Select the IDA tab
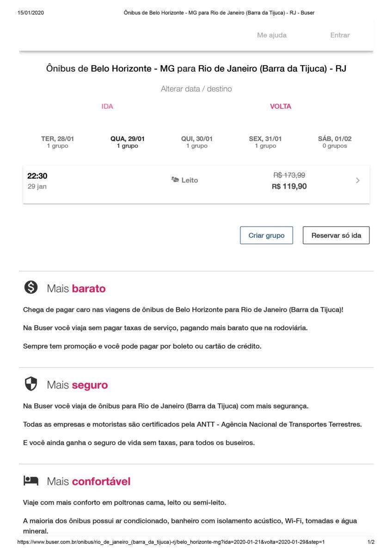Viewport: 392px width, 555px height. [x=107, y=106]
